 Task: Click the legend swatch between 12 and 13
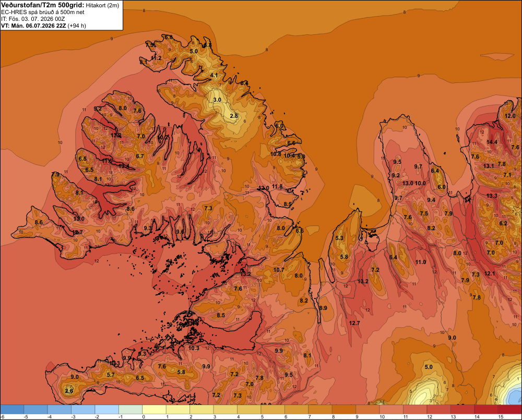point(439,410)
